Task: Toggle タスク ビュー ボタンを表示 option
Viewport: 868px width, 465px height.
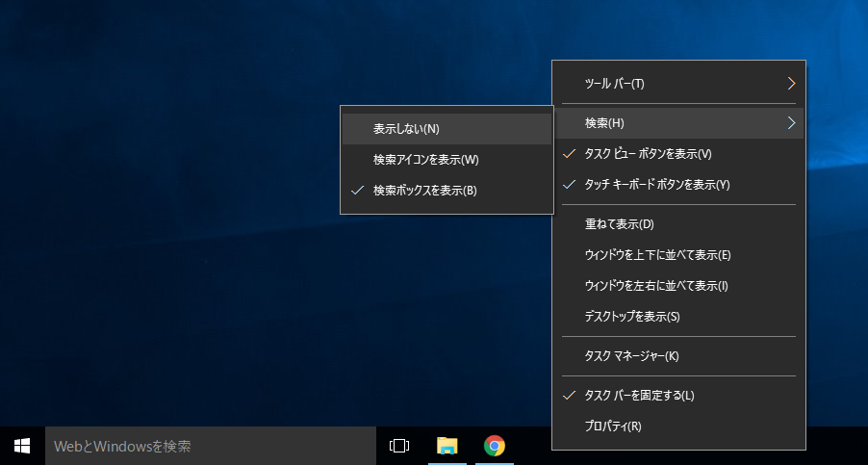Action: click(x=648, y=154)
